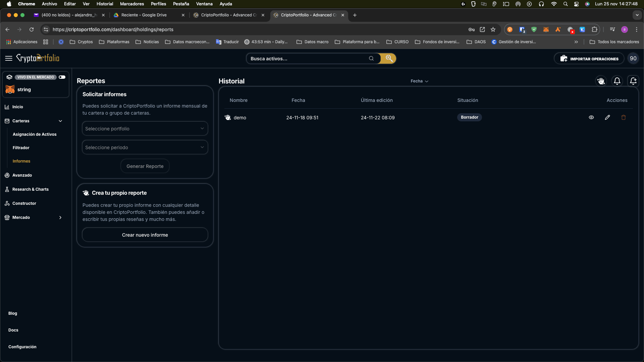Click the Situación column header
This screenshot has width=644, height=362.
point(468,100)
